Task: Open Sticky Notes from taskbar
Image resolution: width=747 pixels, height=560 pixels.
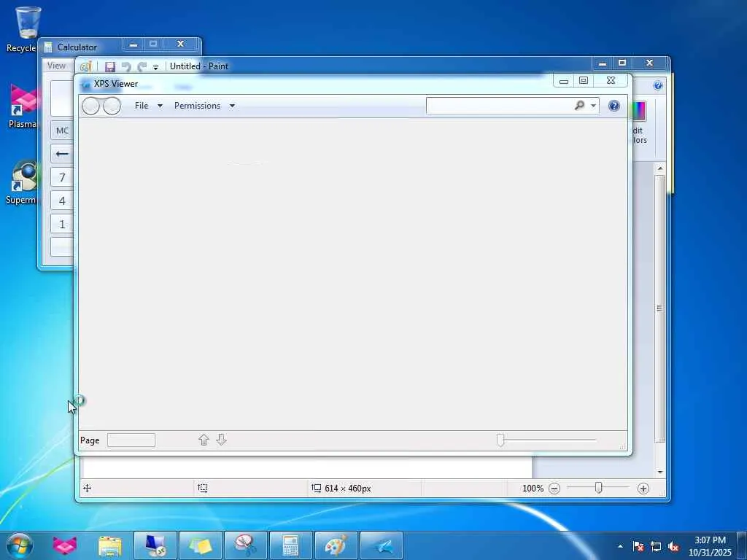Action: point(201,545)
